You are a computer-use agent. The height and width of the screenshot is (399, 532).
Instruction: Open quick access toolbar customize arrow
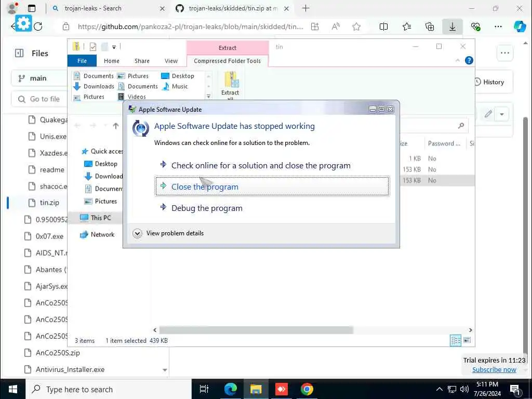pyautogui.click(x=114, y=47)
